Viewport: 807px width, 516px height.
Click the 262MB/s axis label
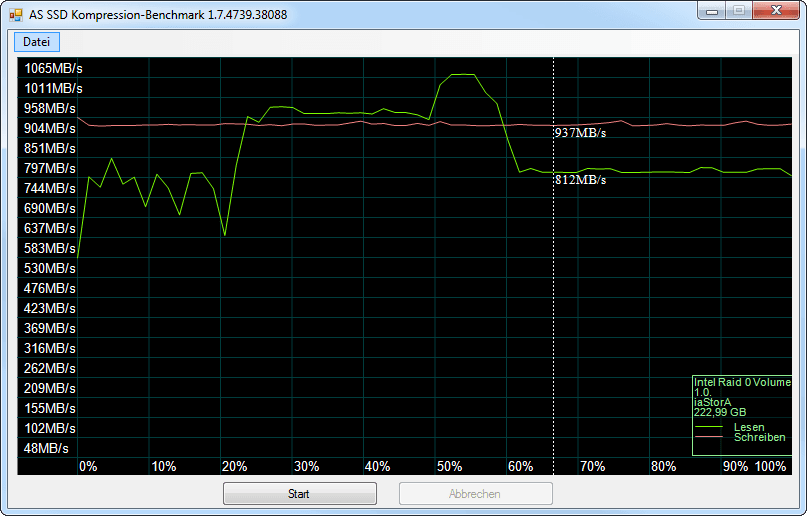[x=50, y=369]
